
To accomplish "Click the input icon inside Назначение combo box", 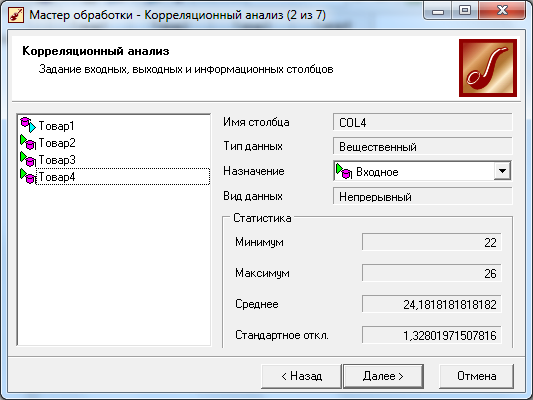I will tap(344, 171).
